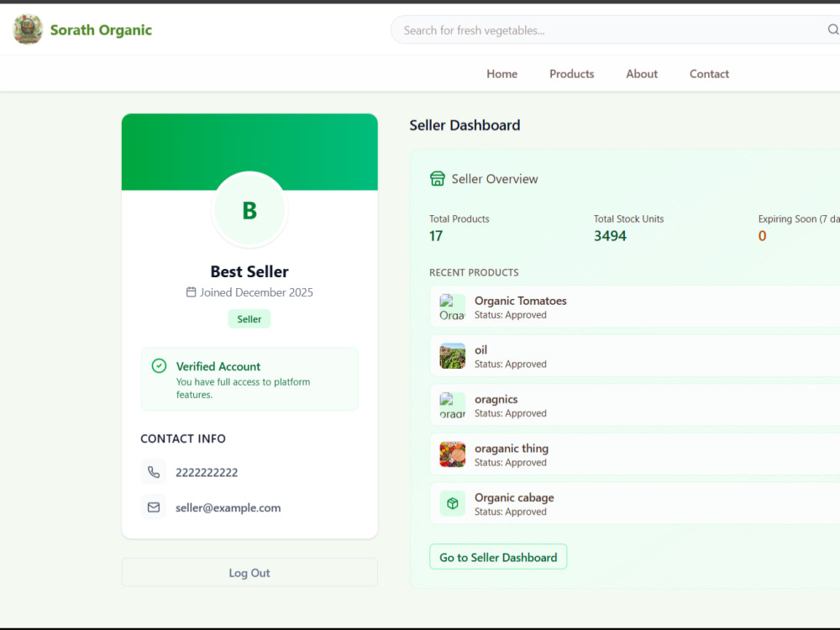Click the broken Organic Tomatoes image
This screenshot has width=840, height=630.
453,307
